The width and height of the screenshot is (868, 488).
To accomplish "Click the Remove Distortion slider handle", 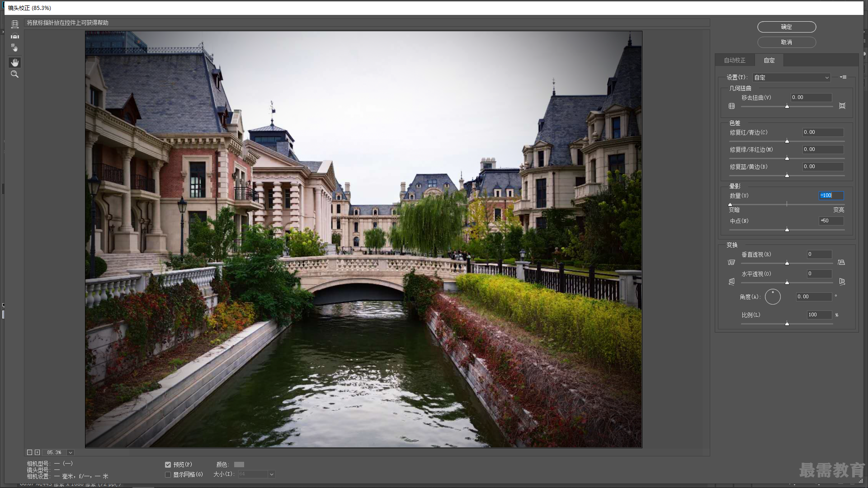I will coord(787,107).
